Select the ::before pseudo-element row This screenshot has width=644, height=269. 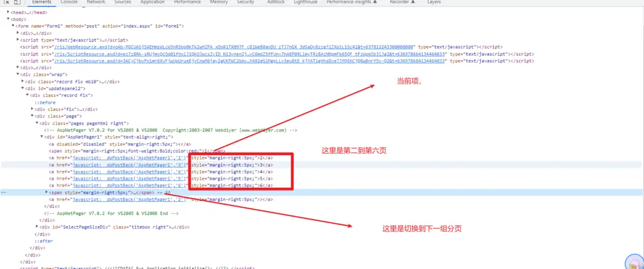[x=45, y=102]
